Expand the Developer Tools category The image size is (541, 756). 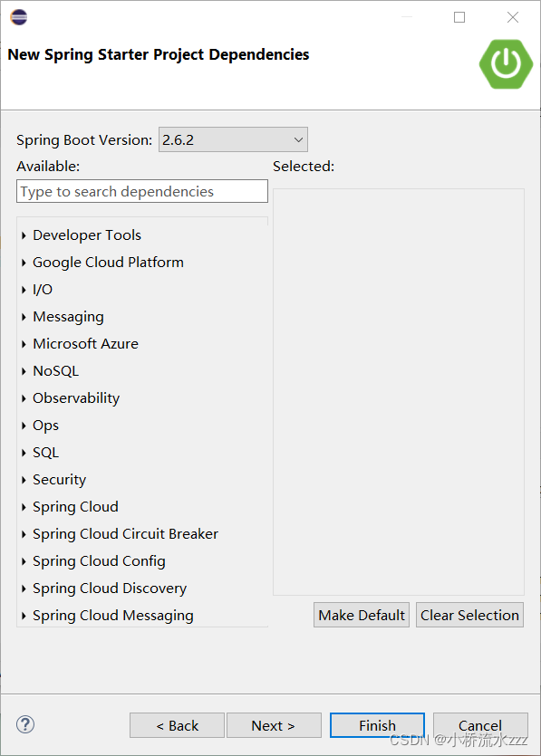point(24,235)
